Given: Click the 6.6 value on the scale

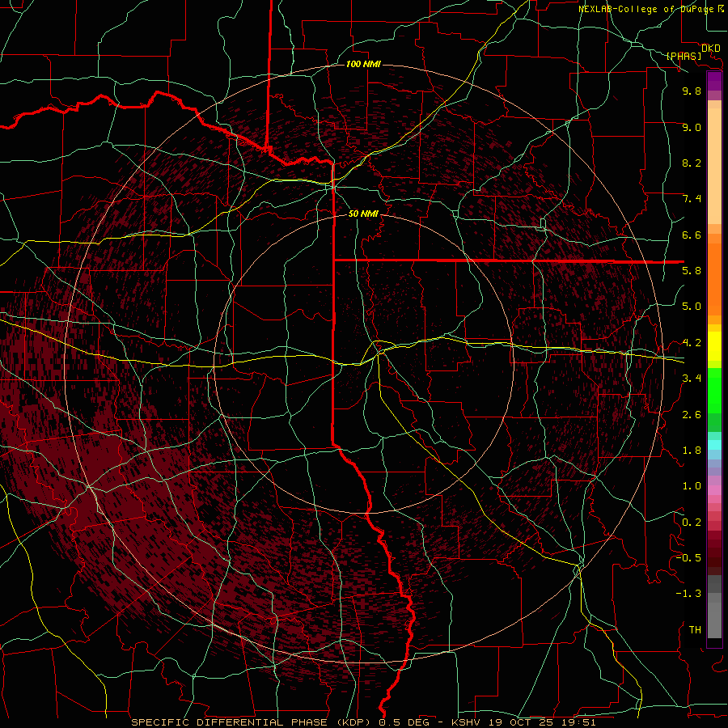Looking at the screenshot, I should [x=692, y=235].
